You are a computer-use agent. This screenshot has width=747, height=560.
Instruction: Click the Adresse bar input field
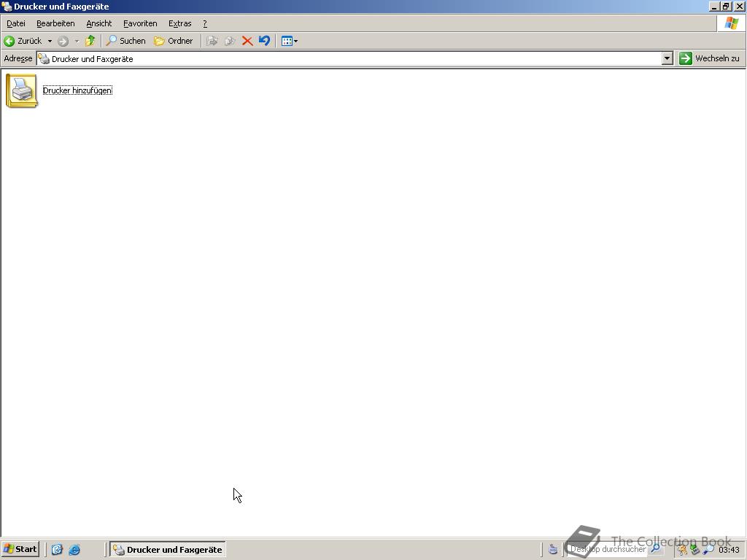[x=355, y=58]
